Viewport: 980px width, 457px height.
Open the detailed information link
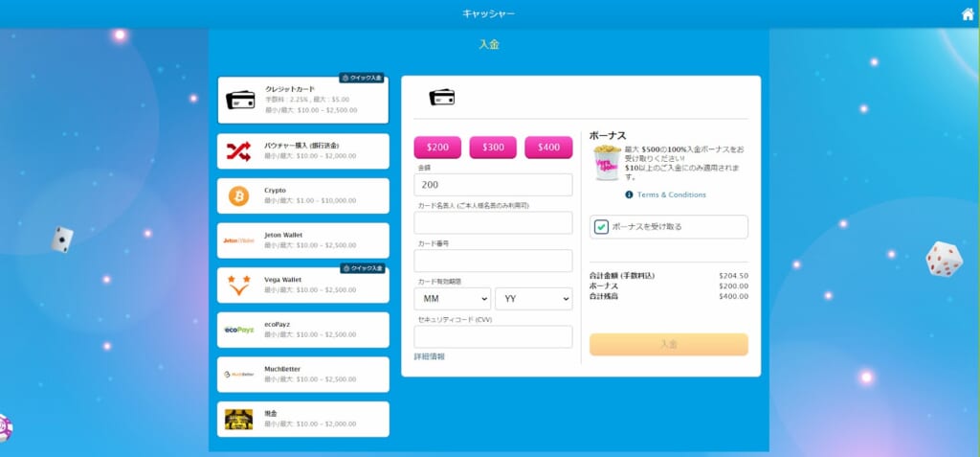[430, 356]
